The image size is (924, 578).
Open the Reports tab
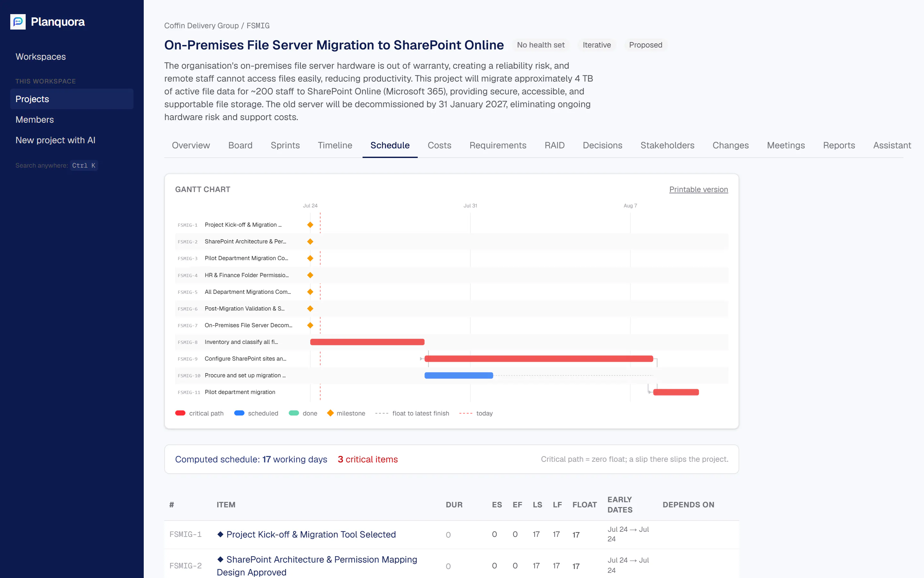839,145
